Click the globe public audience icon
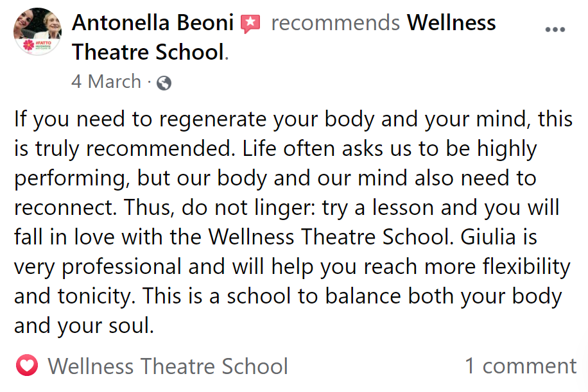This screenshot has width=588, height=392. pos(164,83)
